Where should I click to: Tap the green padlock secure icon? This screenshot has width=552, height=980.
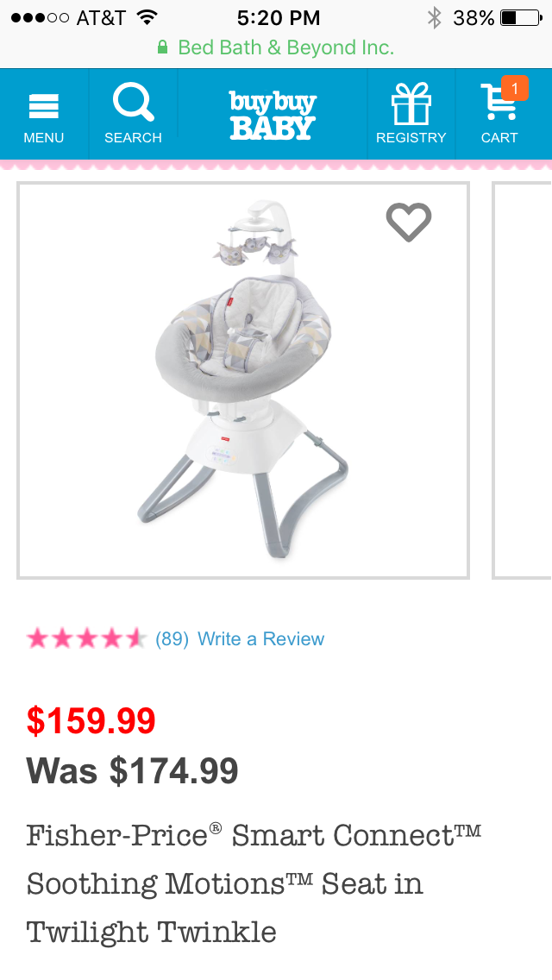pos(162,47)
